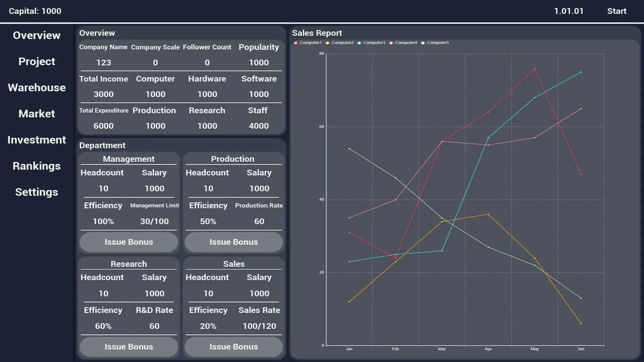644x362 pixels.
Task: Hide Computer3 line via legend
Action: pyautogui.click(x=371, y=43)
